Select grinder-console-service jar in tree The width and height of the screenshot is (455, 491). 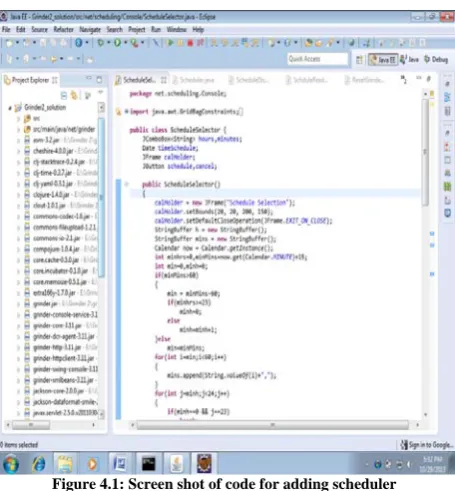tap(65, 315)
